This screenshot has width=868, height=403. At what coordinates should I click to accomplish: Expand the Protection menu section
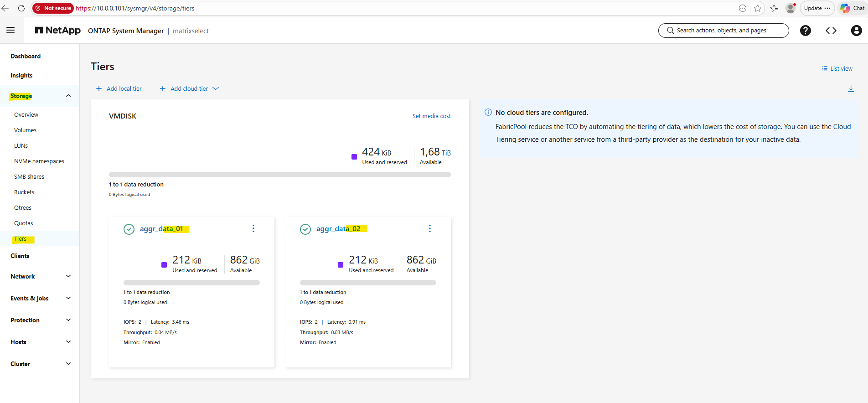pos(68,320)
